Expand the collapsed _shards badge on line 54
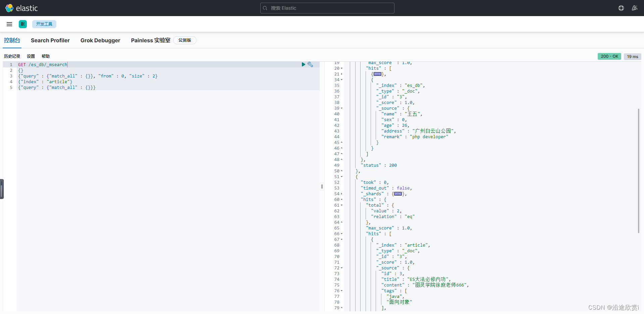Image resolution: width=644 pixels, height=314 pixels. 398,194
